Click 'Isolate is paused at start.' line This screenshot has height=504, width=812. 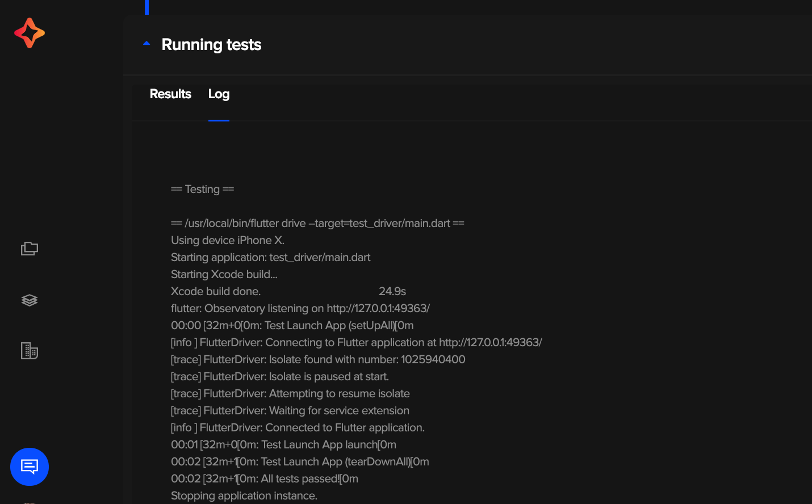pyautogui.click(x=280, y=376)
